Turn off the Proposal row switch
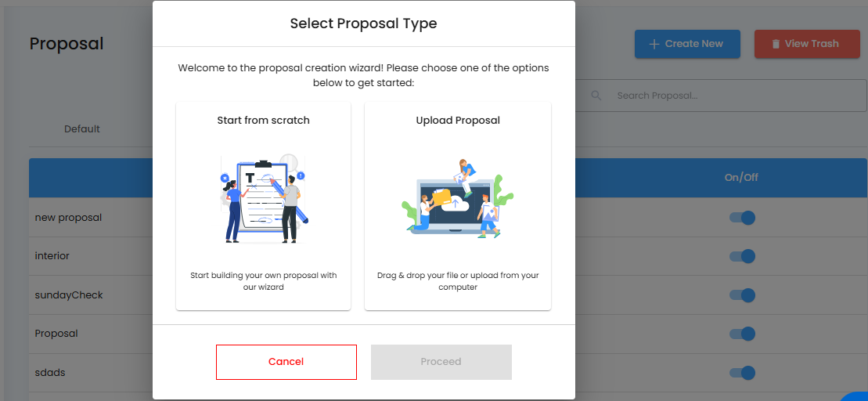This screenshot has width=868, height=401. (741, 334)
